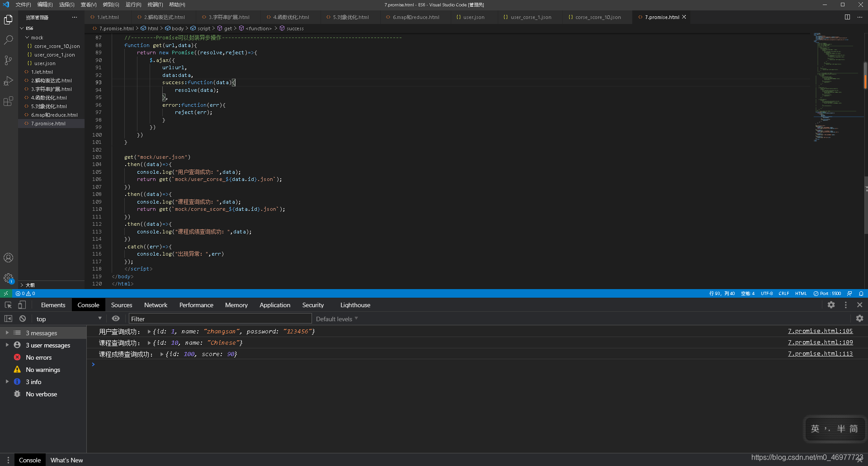Toggle the live expression eye icon
The image size is (868, 466).
click(116, 319)
